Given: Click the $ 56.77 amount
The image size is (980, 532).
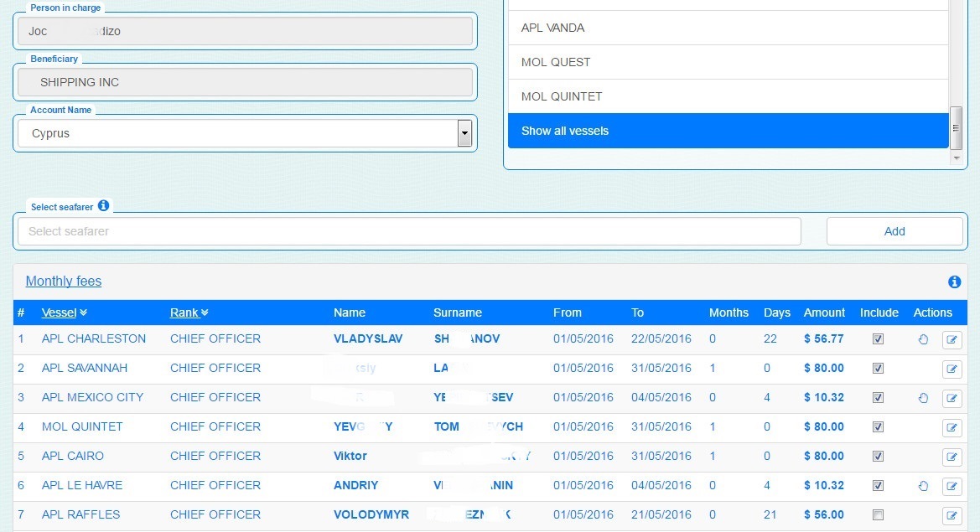Looking at the screenshot, I should (x=824, y=339).
